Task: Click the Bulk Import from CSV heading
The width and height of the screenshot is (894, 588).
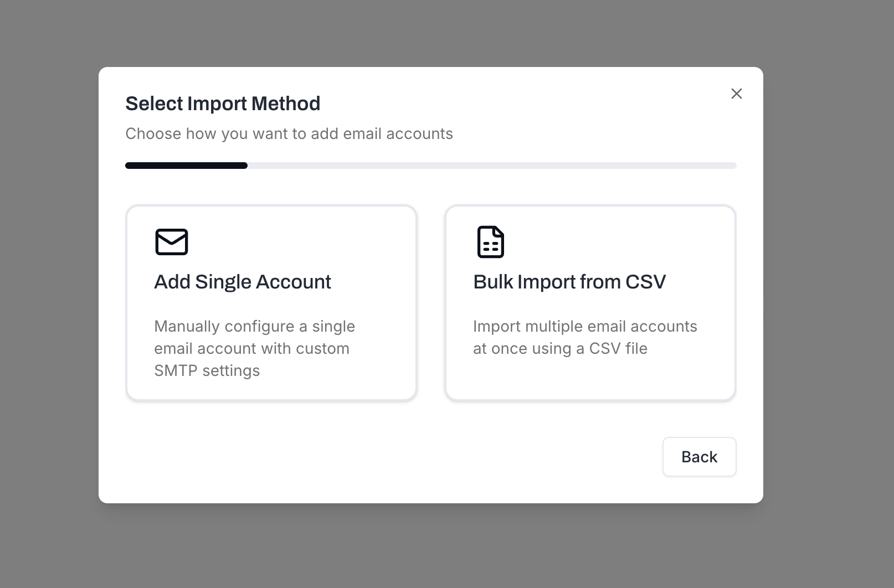Action: 569,282
